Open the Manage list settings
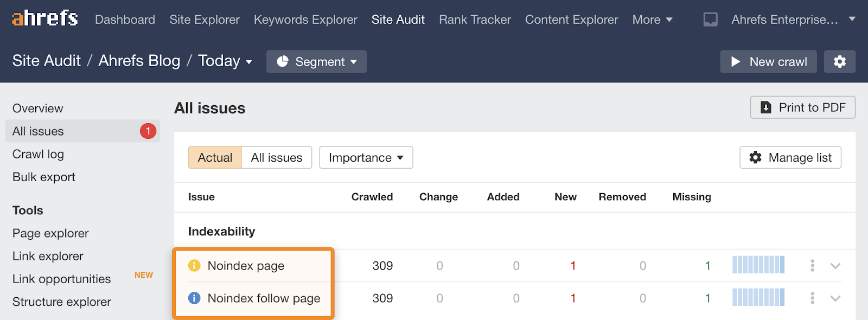The width and height of the screenshot is (868, 320). click(790, 158)
